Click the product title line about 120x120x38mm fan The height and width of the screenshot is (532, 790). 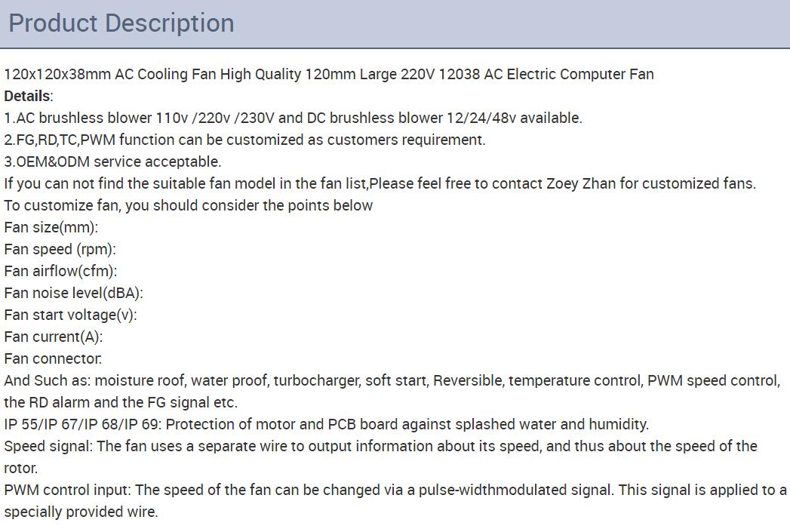point(329,74)
